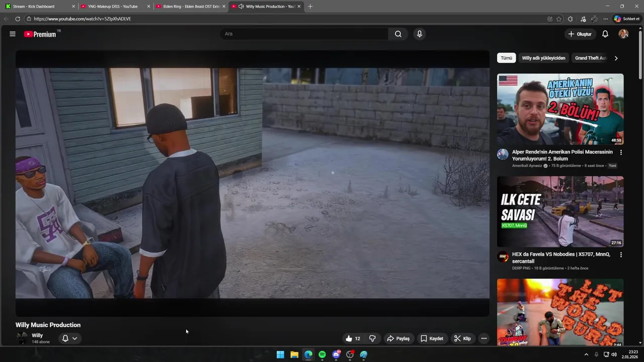Reload the page in browser toolbar
The height and width of the screenshot is (362, 644).
18,19
